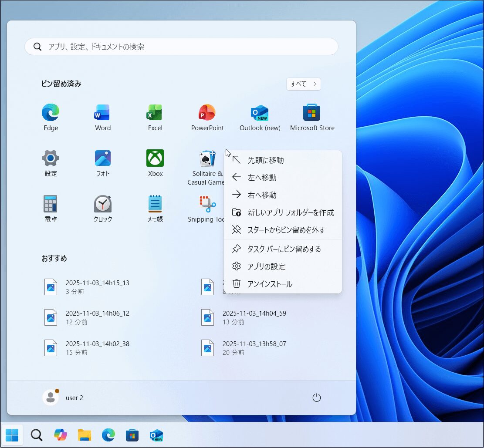Viewport: 484px width, 448px height.
Task: Click アンインストール in the context menu
Action: [x=270, y=284]
